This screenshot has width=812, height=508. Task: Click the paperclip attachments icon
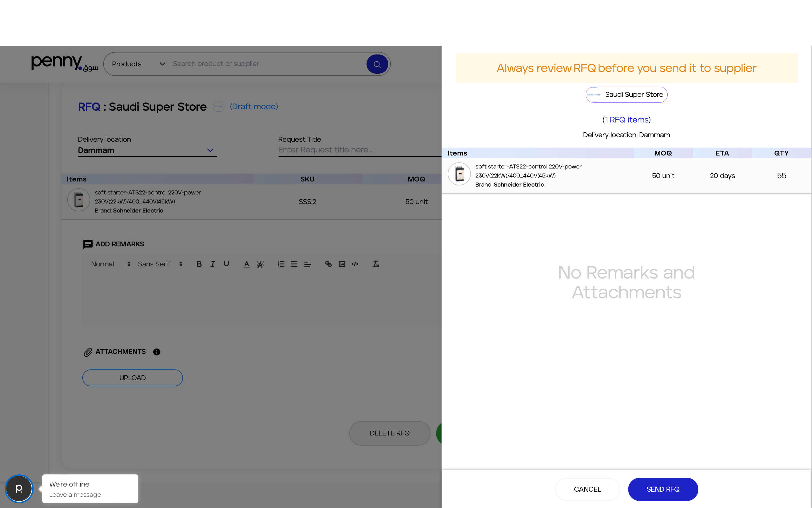pyautogui.click(x=88, y=352)
